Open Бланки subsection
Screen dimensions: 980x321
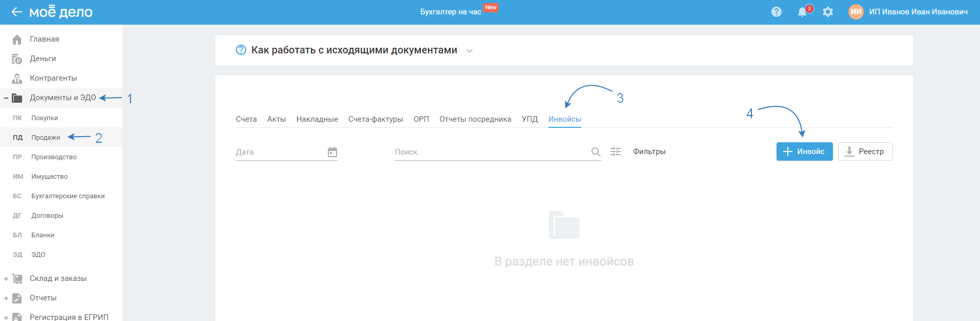click(43, 235)
